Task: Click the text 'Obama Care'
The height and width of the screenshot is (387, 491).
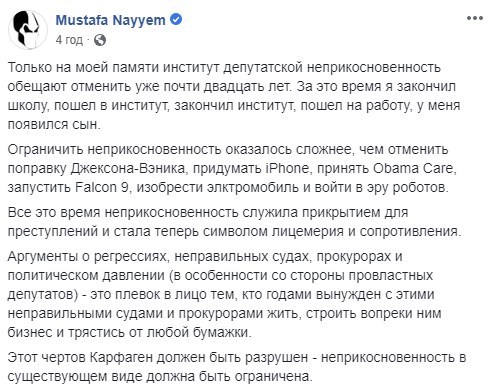Action: [413, 168]
